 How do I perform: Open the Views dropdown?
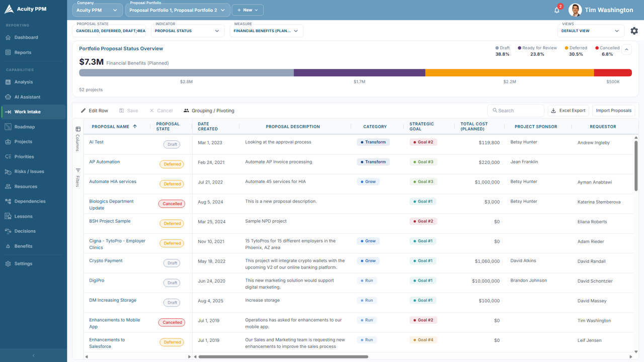(x=591, y=31)
